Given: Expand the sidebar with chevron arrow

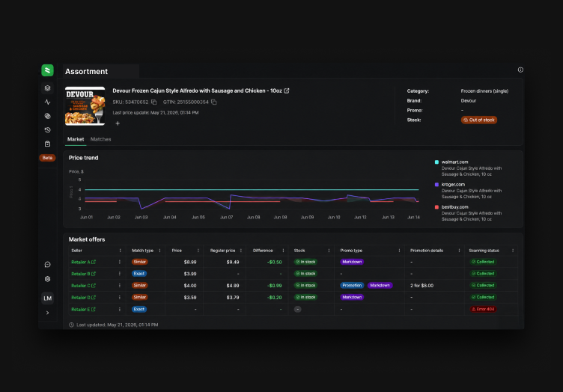Looking at the screenshot, I should [47, 313].
